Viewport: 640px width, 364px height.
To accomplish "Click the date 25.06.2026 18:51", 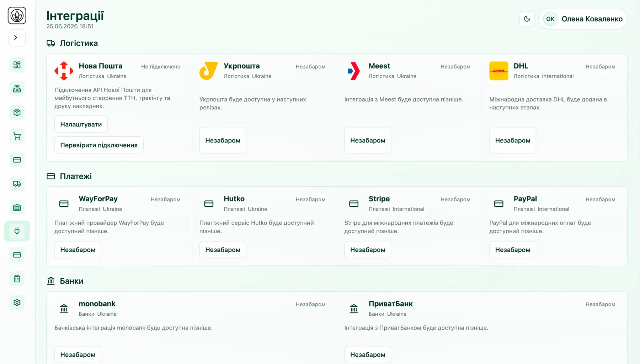I will 70,26.
